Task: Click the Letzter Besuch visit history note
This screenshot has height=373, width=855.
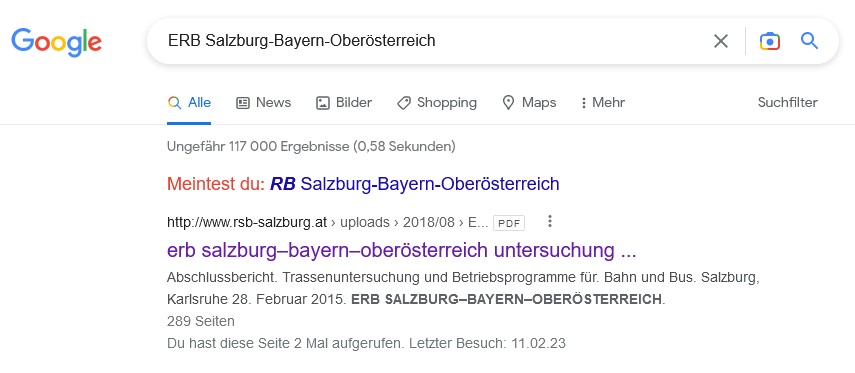Action: (x=366, y=343)
